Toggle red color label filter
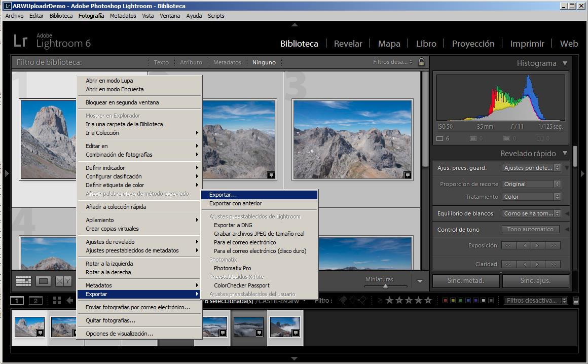This screenshot has width=588, height=364. (x=445, y=301)
